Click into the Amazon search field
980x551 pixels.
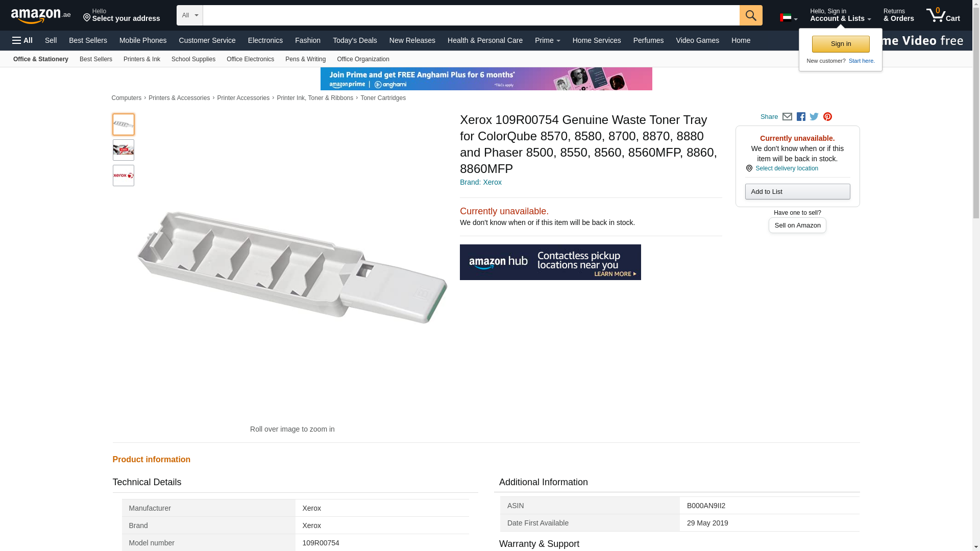[x=471, y=15]
